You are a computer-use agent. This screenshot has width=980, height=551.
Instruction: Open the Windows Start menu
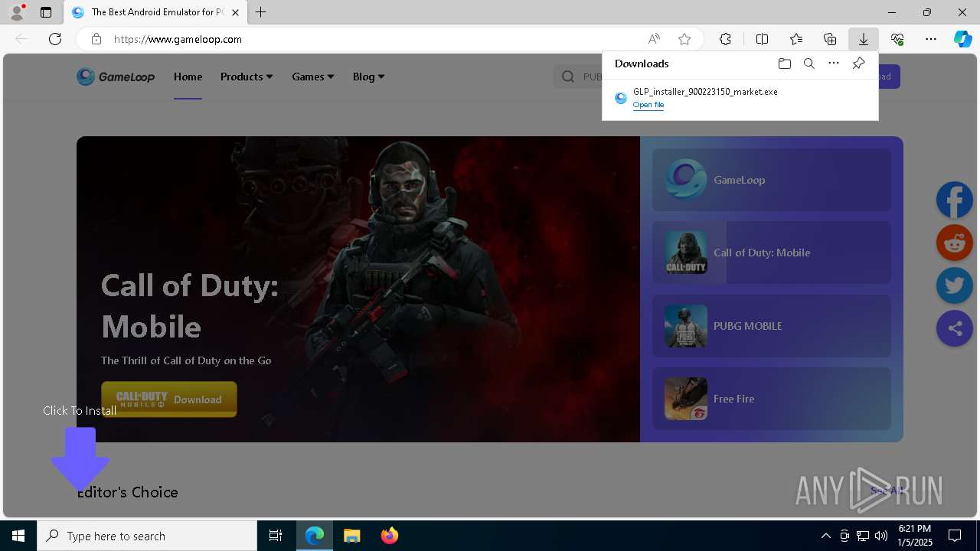[18, 536]
